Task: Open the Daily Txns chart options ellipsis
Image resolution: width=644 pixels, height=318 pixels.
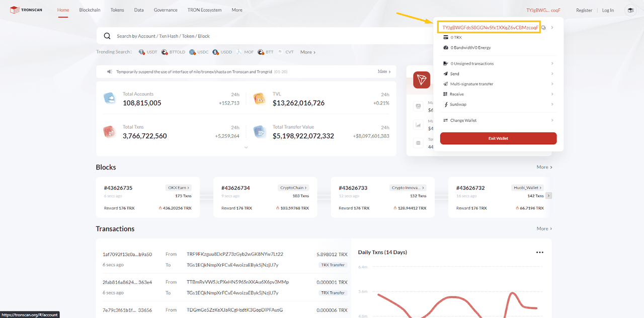Action: (540, 252)
